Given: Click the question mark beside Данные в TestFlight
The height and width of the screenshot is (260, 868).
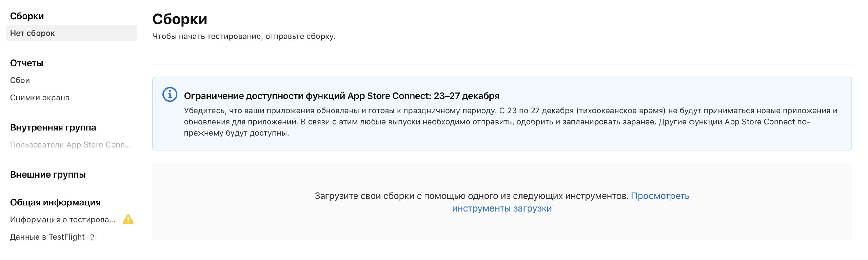Looking at the screenshot, I should click(92, 237).
